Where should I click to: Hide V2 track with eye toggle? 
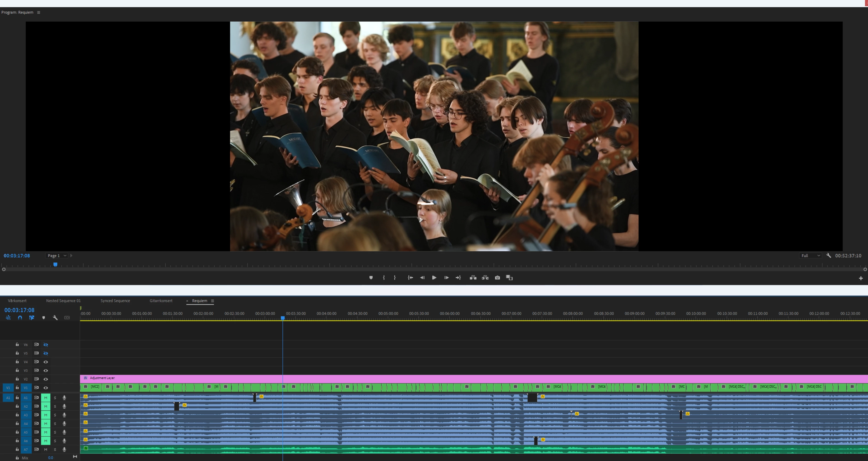pos(46,379)
